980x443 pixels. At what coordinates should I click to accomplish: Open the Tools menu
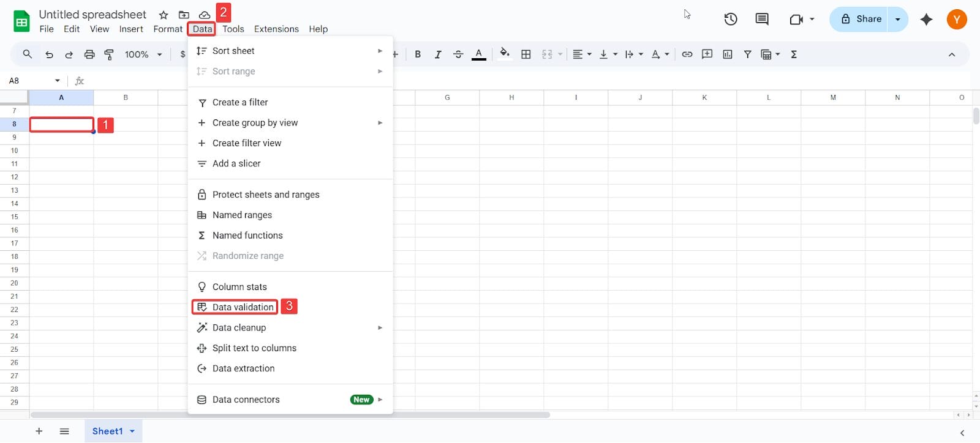[x=233, y=29]
